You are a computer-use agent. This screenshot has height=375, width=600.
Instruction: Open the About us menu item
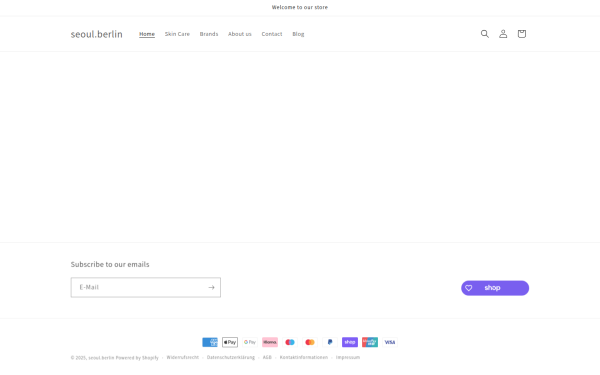(x=240, y=34)
